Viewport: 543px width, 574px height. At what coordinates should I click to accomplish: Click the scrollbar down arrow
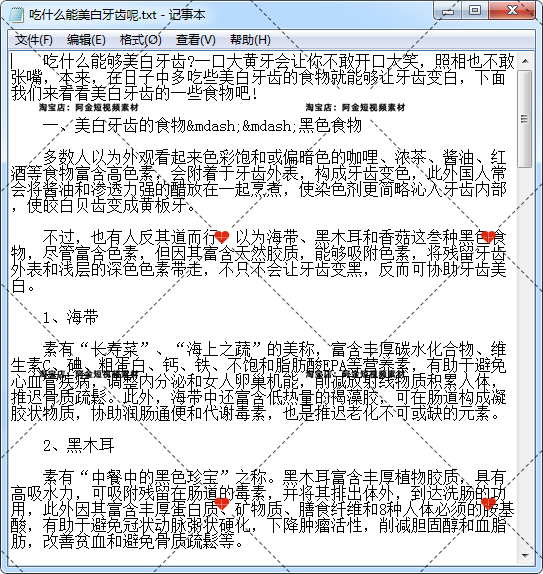[x=525, y=556]
